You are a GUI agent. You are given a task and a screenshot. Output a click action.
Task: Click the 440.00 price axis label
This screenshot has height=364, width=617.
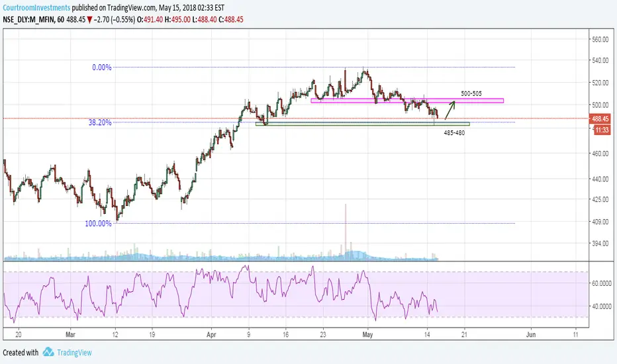tap(600, 179)
